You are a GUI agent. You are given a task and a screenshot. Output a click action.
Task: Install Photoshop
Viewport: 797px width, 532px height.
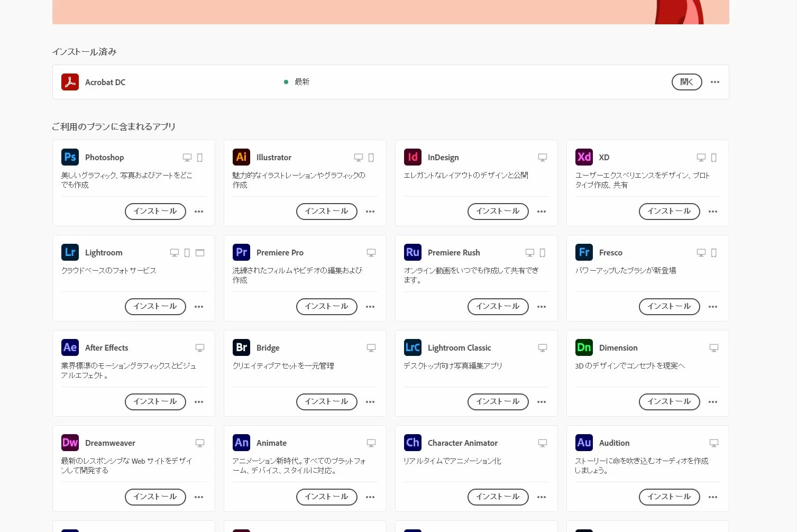pos(155,211)
